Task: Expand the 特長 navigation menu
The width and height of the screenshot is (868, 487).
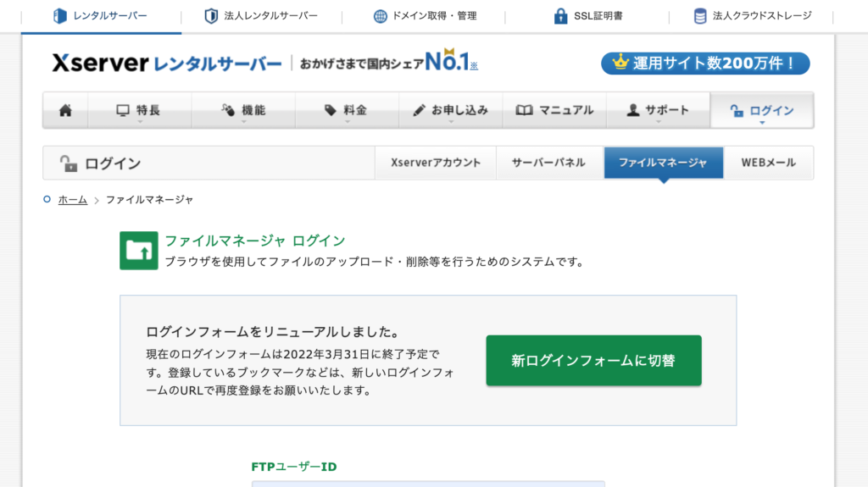Action: 139,110
